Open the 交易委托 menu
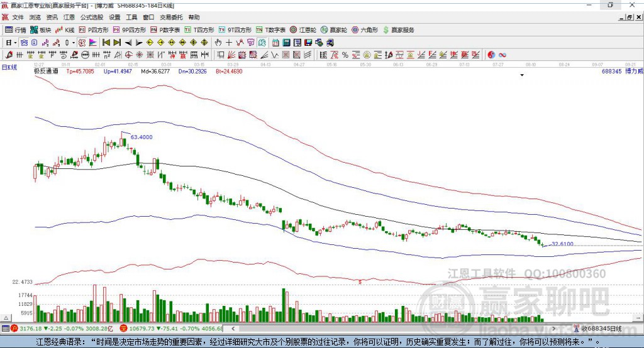 point(171,17)
